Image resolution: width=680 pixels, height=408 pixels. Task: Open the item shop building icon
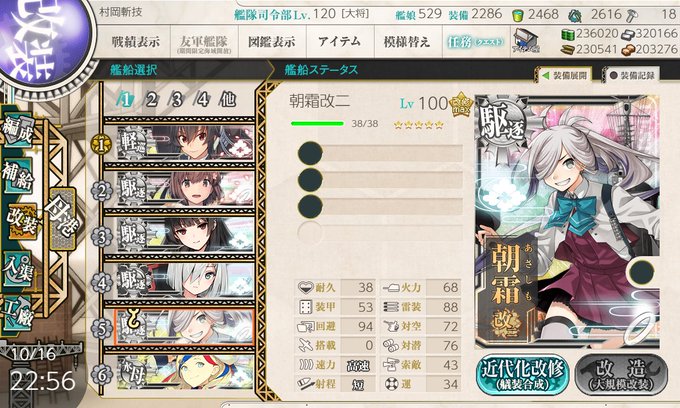[525, 41]
